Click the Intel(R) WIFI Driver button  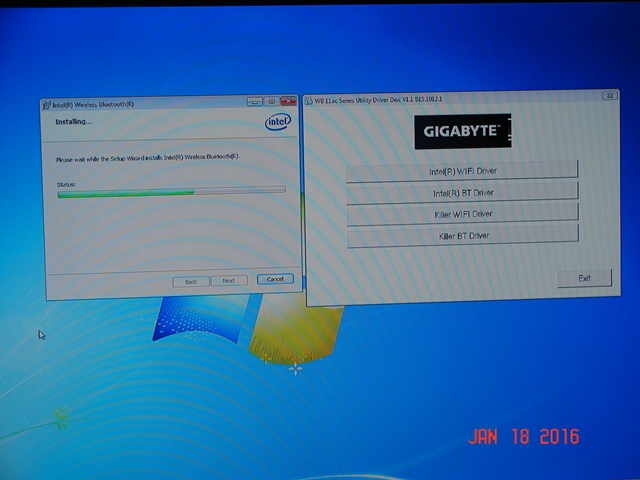pyautogui.click(x=462, y=171)
